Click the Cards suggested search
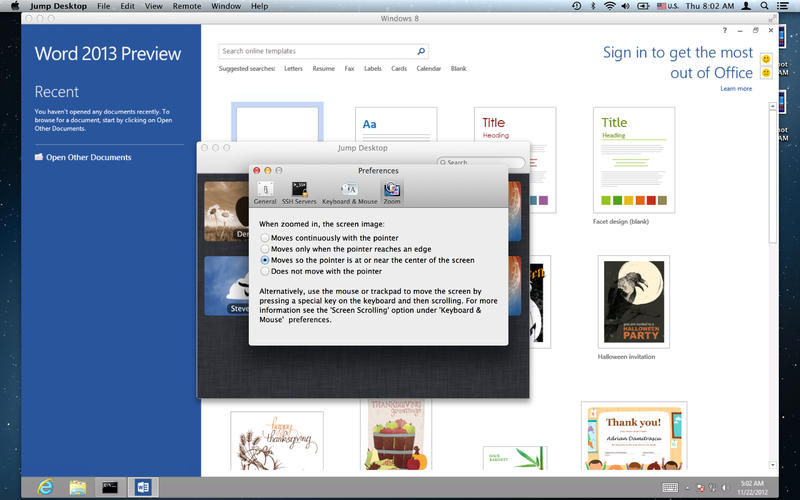The image size is (800, 500). tap(399, 68)
